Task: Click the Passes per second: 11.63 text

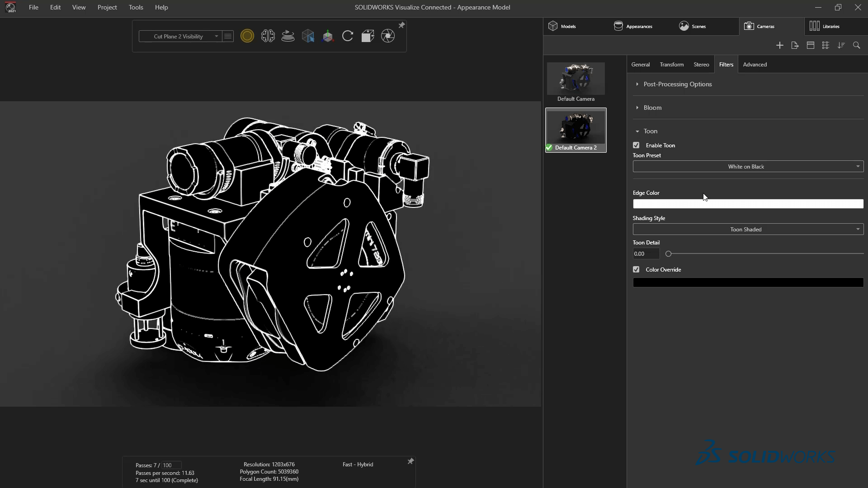Action: point(165,473)
